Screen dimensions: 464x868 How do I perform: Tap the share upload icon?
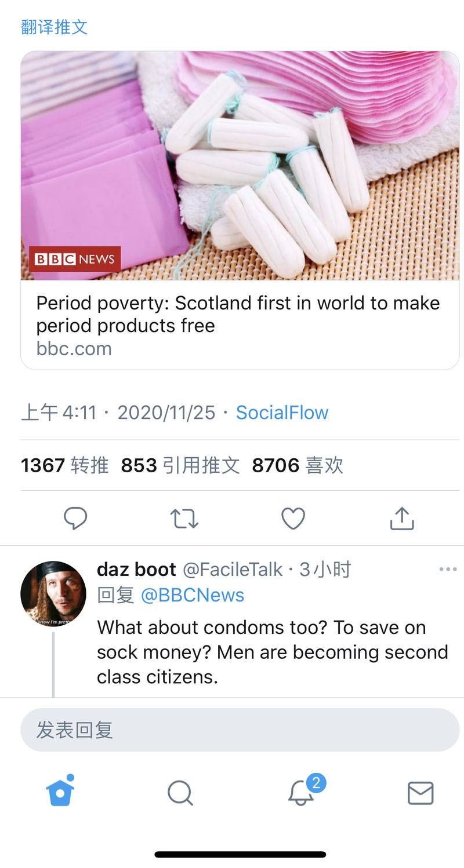(x=402, y=518)
